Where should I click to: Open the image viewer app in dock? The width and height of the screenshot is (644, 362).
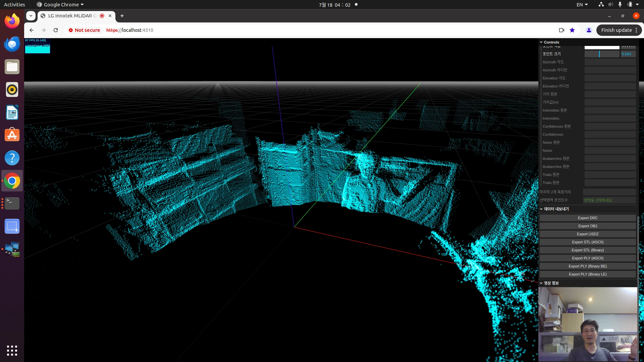tap(12, 249)
